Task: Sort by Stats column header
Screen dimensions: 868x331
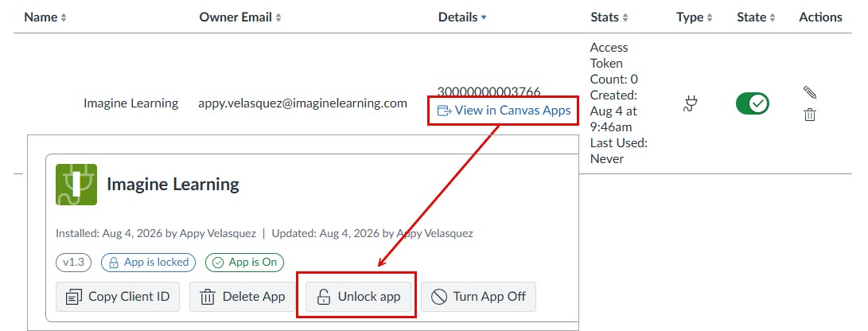Action: [609, 18]
